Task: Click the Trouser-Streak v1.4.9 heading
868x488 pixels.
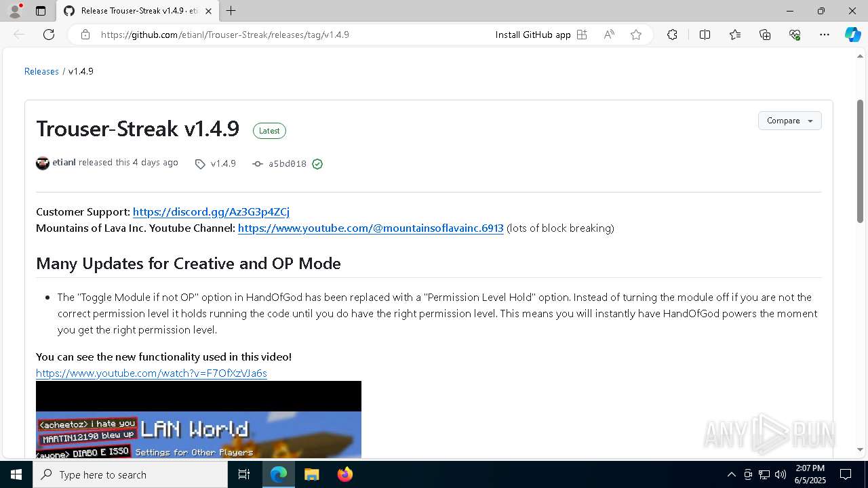Action: click(138, 129)
